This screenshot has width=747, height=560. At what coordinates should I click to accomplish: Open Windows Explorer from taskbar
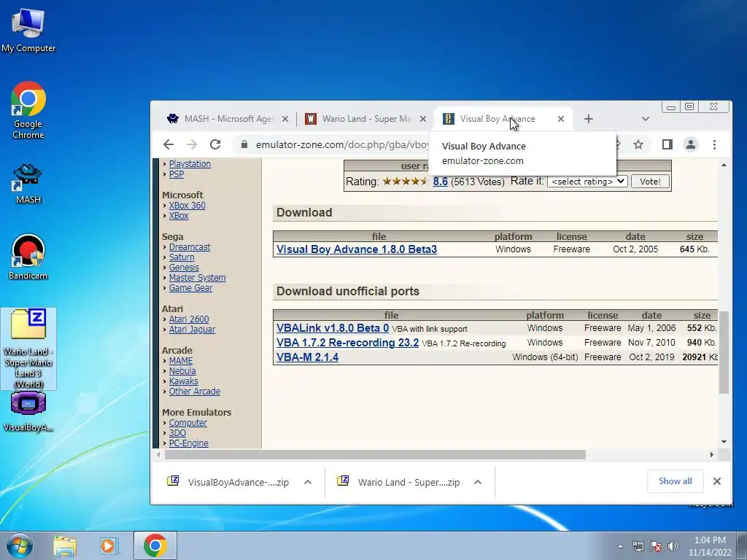click(65, 545)
